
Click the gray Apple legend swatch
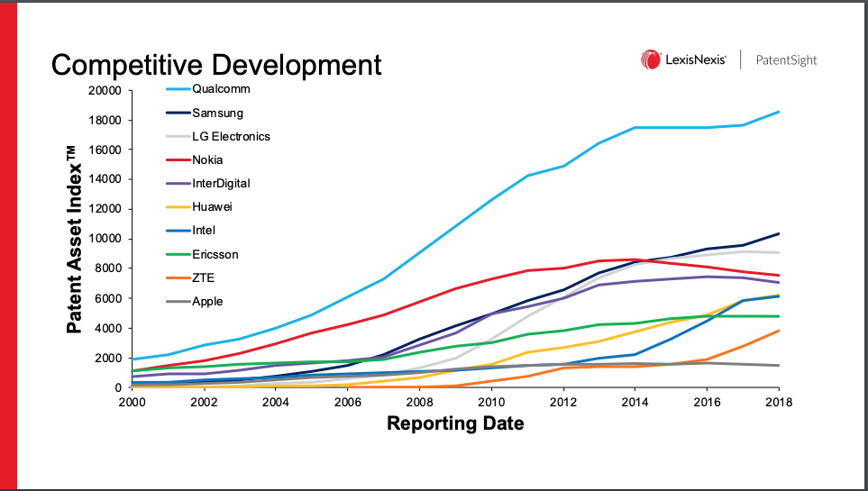(178, 302)
